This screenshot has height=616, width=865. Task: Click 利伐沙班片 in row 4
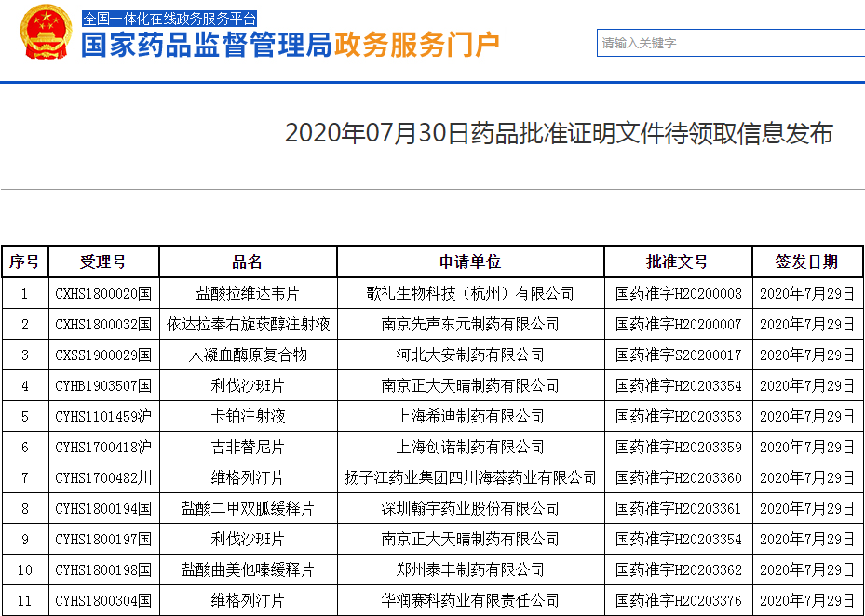248,385
